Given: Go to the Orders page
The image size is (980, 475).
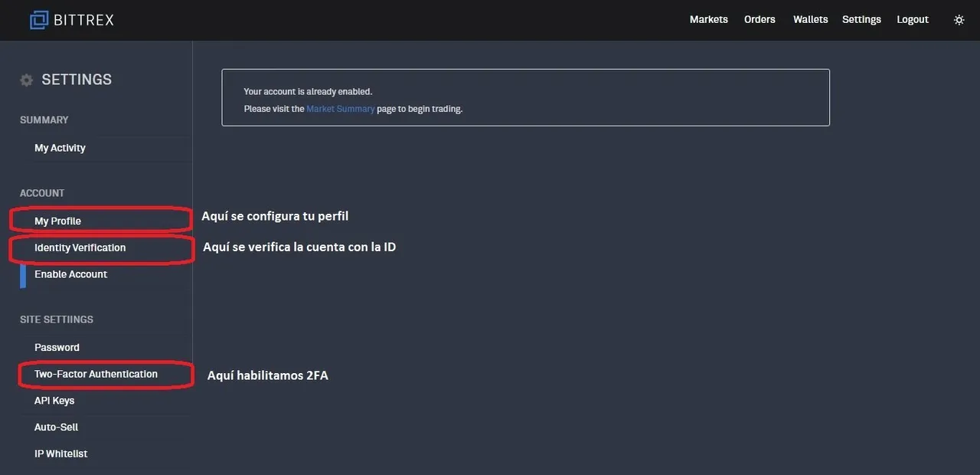Looking at the screenshot, I should tap(759, 19).
